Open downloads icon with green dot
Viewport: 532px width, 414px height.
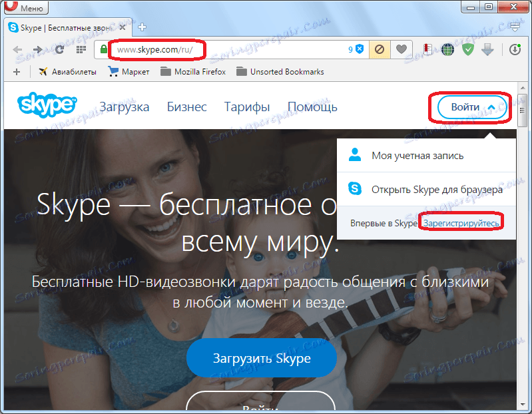(515, 50)
